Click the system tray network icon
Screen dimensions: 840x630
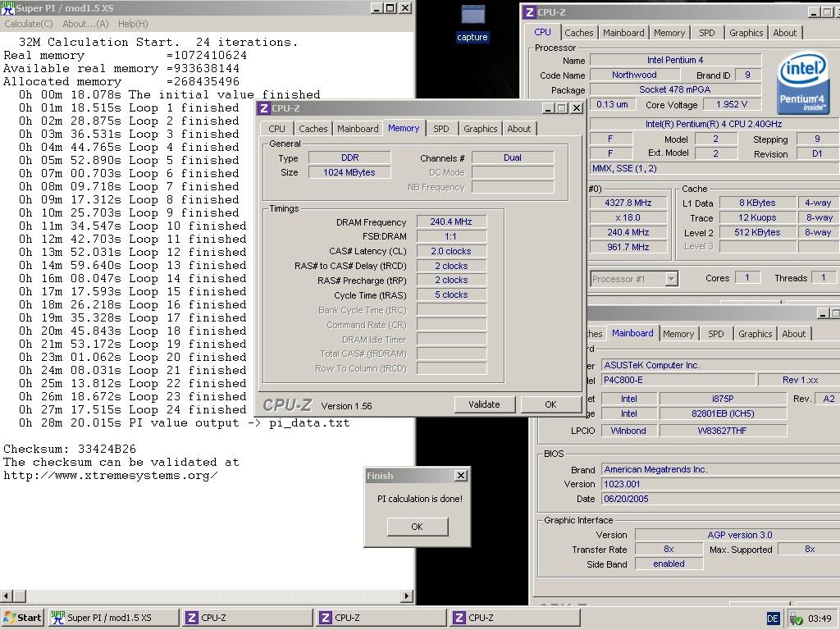[797, 619]
